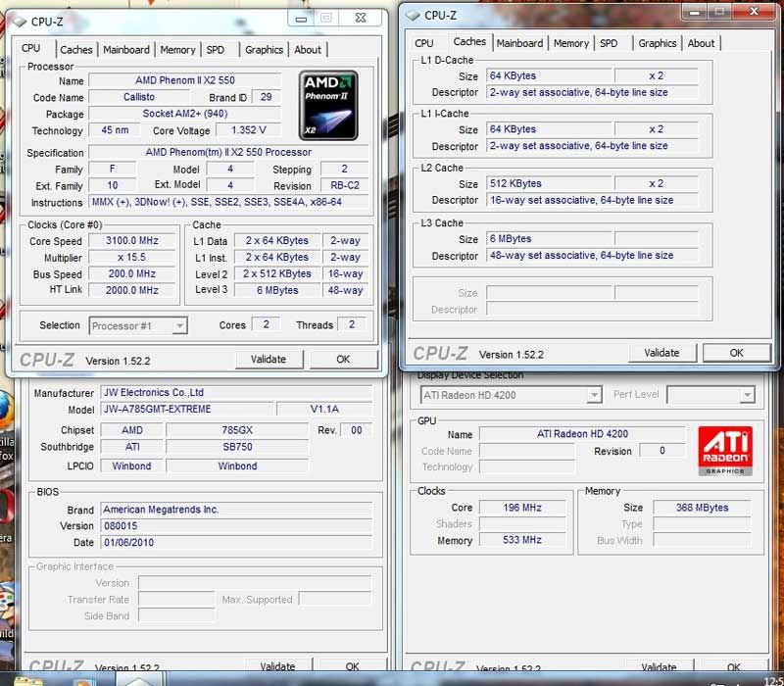
Task: Close the processor CPU-Z window
Action: (361, 18)
